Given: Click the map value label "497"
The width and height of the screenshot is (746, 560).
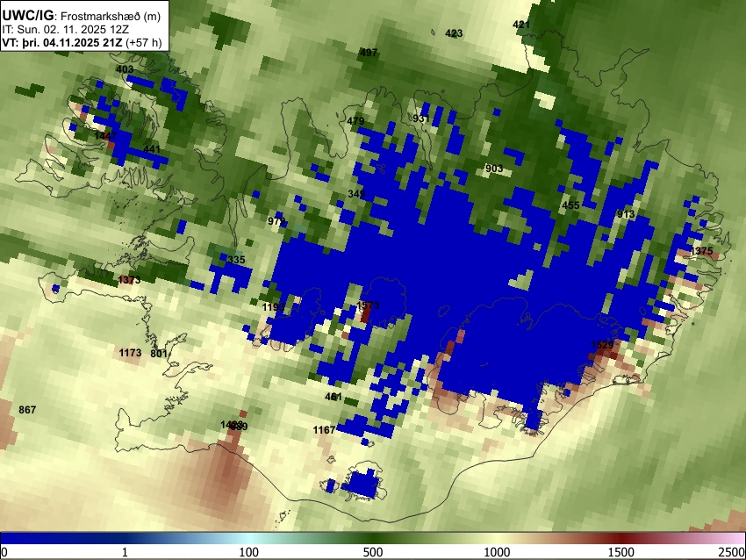Looking at the screenshot, I should [369, 53].
